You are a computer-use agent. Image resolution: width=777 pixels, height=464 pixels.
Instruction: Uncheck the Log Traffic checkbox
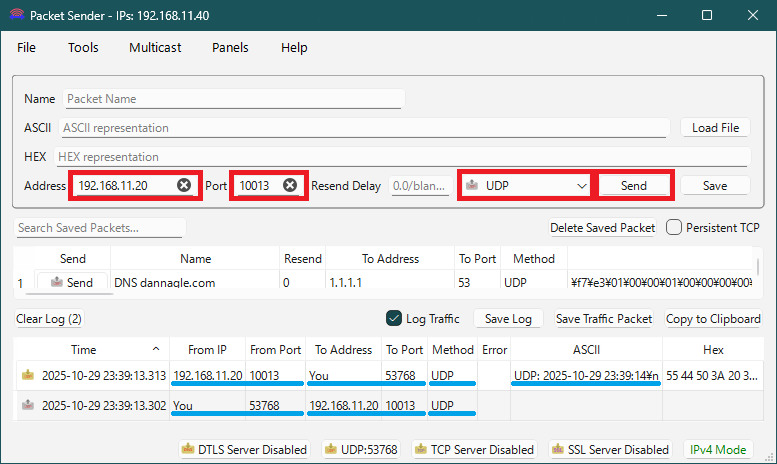coord(393,319)
